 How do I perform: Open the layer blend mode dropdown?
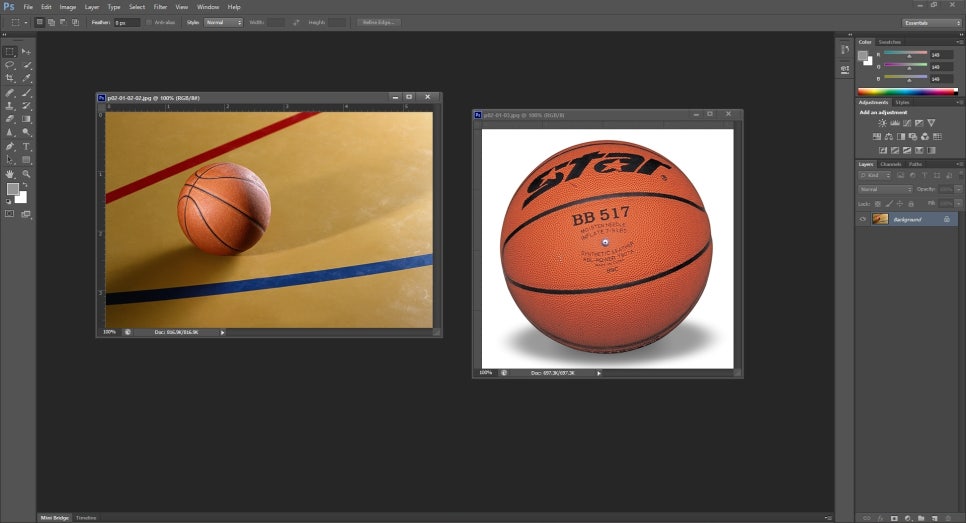[x=885, y=189]
